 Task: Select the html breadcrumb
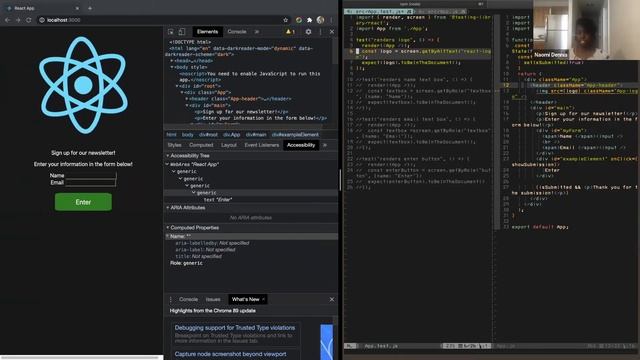(171, 134)
